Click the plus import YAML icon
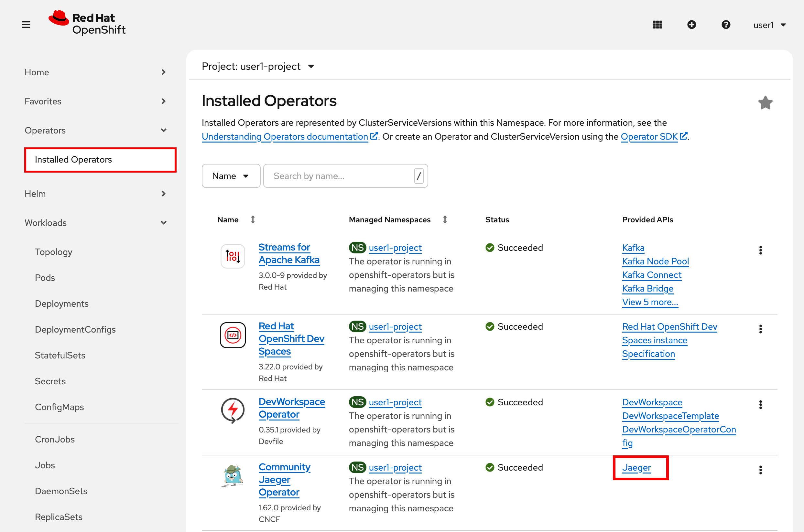The height and width of the screenshot is (532, 804). click(x=692, y=25)
